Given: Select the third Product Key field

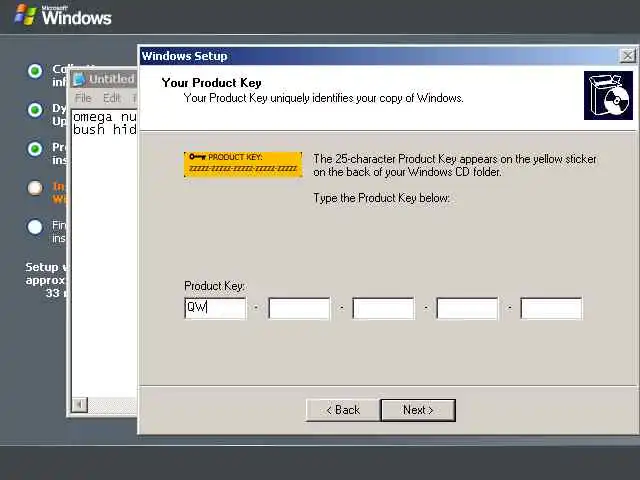Looking at the screenshot, I should tap(383, 308).
